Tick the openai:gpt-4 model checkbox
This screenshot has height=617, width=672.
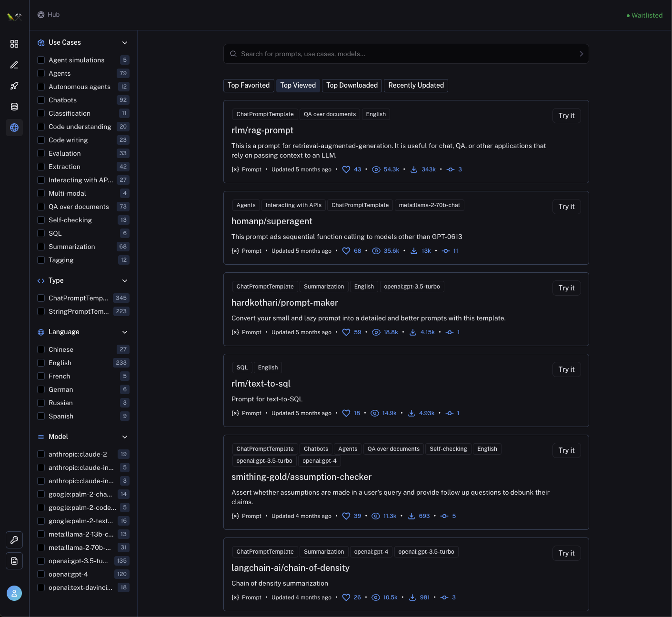[41, 574]
